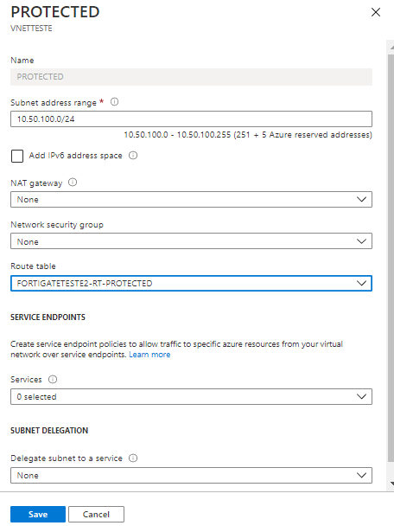Click the disabled Name field PROTECTED
This screenshot has height=532, width=394.
pyautogui.click(x=192, y=77)
